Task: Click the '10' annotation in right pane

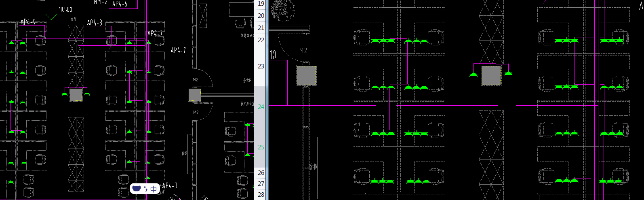Action: (273, 55)
